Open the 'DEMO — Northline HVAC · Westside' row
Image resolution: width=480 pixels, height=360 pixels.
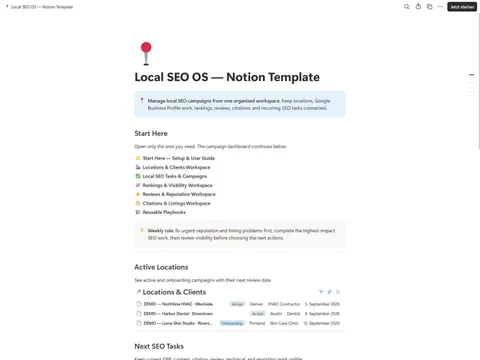(x=238, y=304)
